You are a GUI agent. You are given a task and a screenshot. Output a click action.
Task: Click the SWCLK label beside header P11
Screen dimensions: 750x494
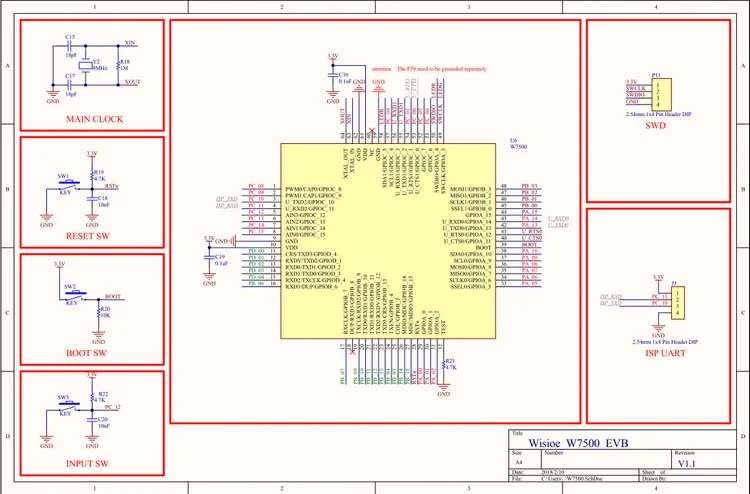(x=636, y=88)
